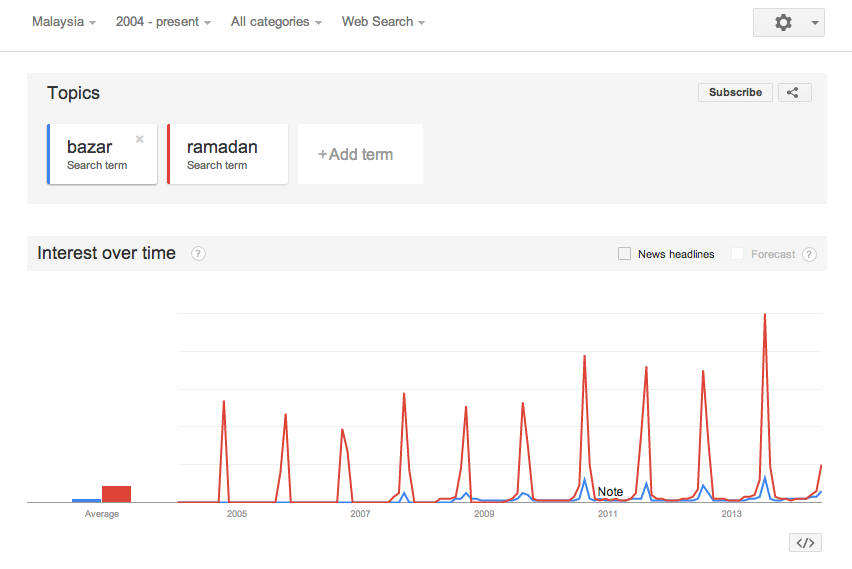
Task: Toggle the Forecast checkbox
Action: (738, 254)
